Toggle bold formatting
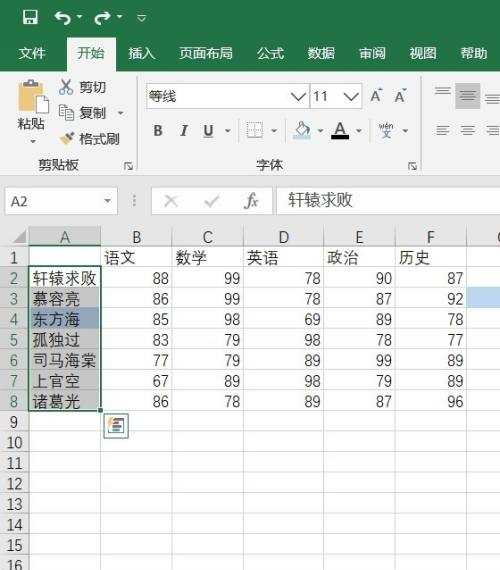Screen dimensions: 500x570 (x=158, y=131)
